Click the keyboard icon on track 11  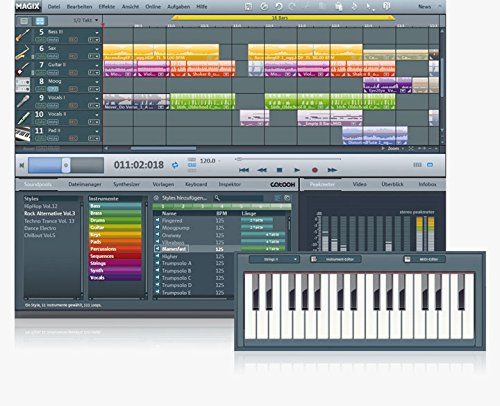click(x=23, y=134)
